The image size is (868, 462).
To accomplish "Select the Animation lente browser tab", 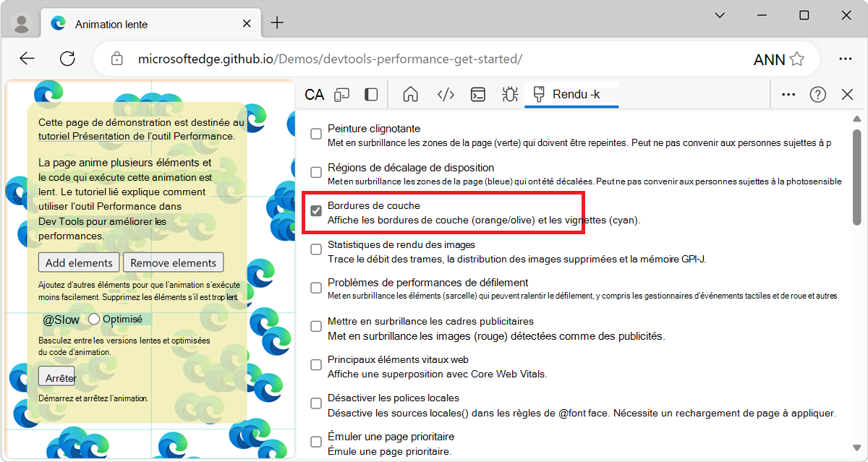I will (152, 24).
